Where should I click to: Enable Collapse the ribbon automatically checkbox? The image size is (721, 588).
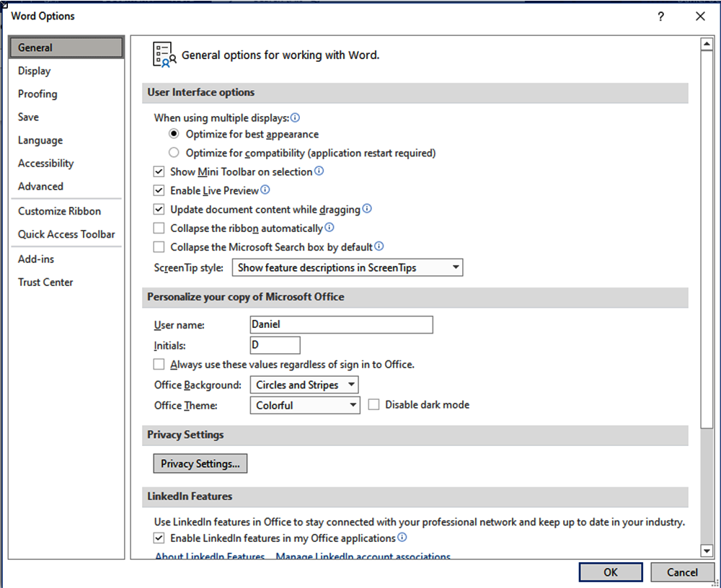pos(159,228)
